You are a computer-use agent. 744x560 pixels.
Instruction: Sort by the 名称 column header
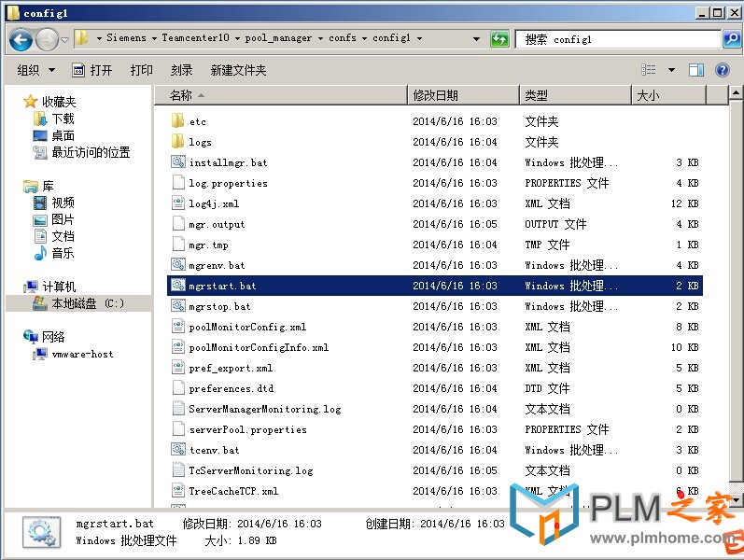pos(281,95)
